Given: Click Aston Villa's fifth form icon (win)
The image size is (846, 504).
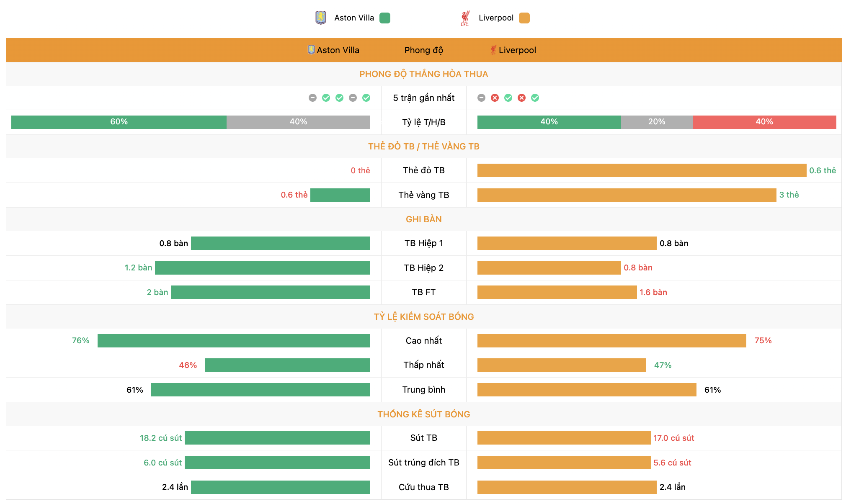Looking at the screenshot, I should click(366, 98).
